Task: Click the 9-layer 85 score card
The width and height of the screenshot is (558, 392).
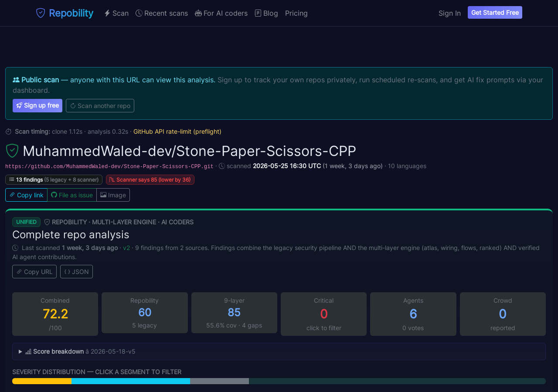Action: [234, 313]
